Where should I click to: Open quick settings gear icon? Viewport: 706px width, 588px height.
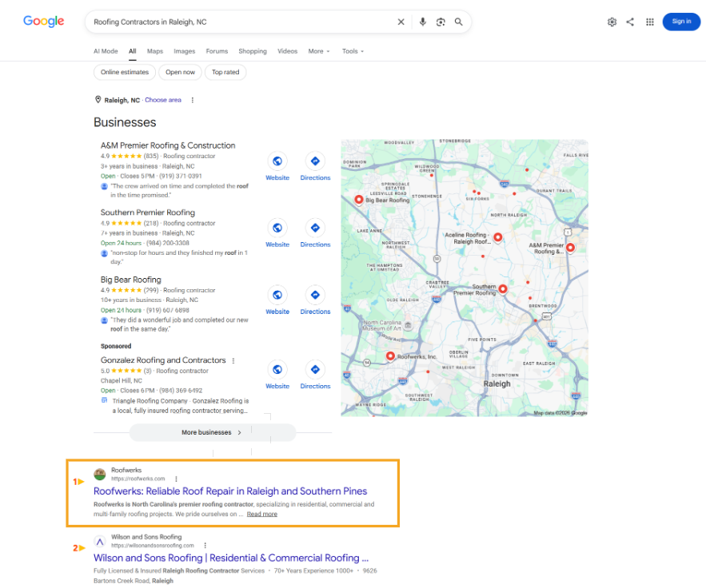point(612,22)
